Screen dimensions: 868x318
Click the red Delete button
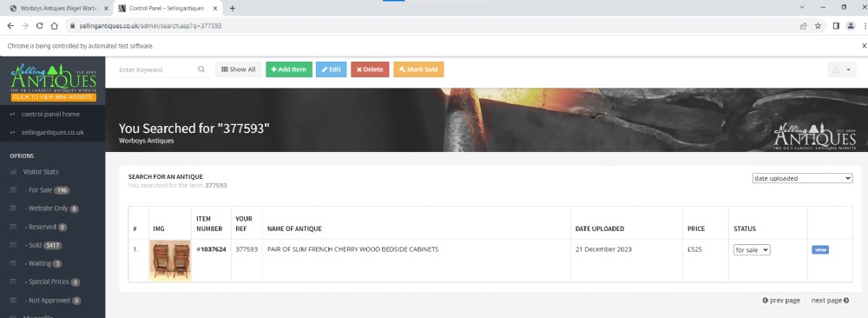[x=370, y=70]
